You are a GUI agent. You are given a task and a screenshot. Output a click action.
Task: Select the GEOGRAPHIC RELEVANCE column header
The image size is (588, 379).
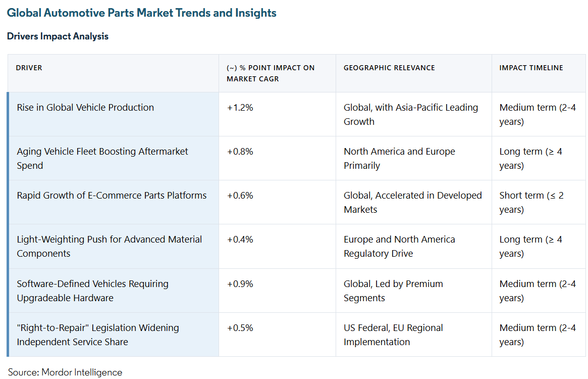tap(389, 68)
